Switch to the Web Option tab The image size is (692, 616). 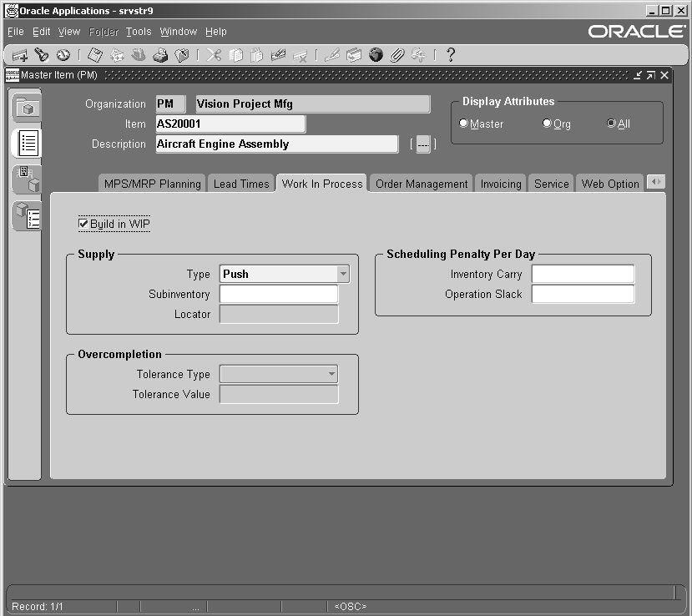point(610,184)
